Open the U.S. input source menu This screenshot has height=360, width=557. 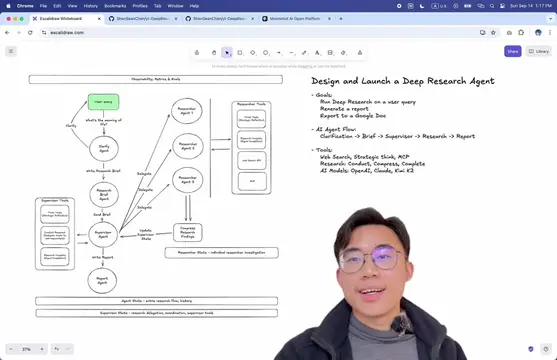pos(439,6)
